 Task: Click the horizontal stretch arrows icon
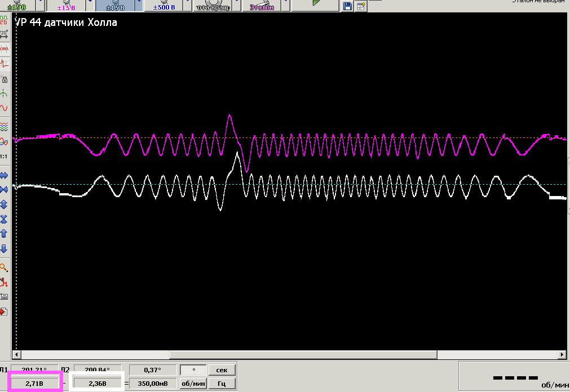[5, 175]
